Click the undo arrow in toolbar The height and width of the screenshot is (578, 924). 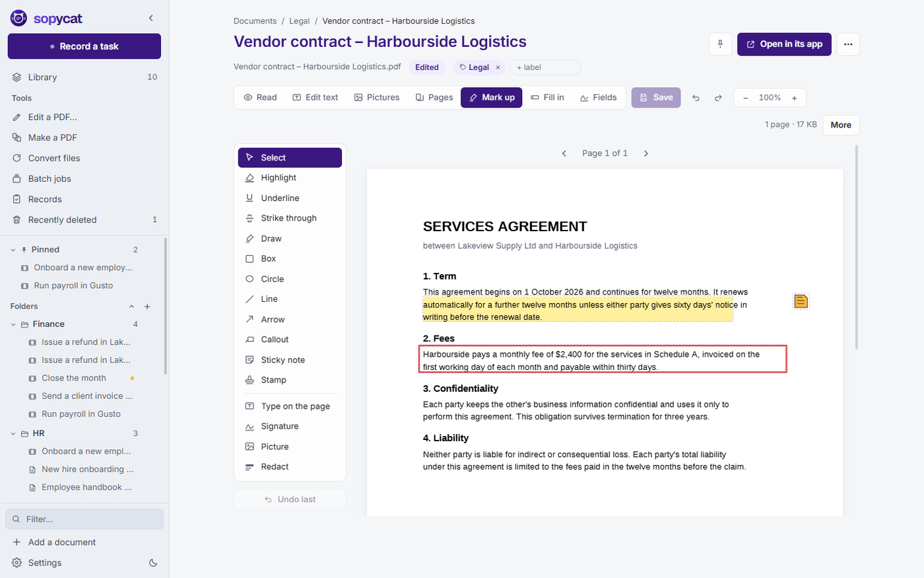(696, 98)
